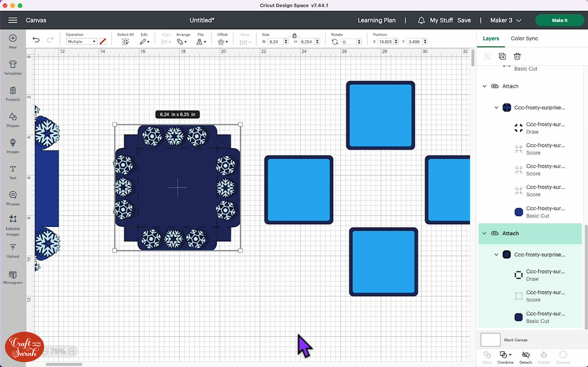Click the Make It button
The height and width of the screenshot is (367, 588).
click(x=560, y=20)
